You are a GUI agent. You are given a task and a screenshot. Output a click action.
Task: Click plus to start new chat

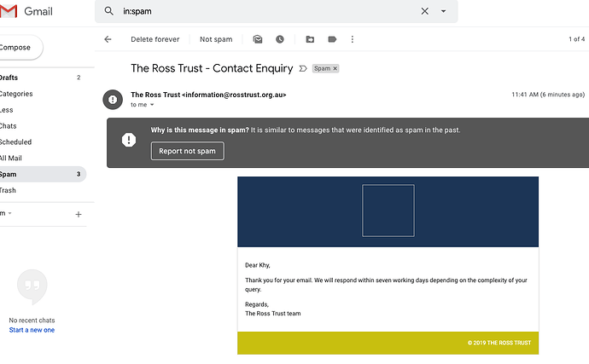(79, 214)
